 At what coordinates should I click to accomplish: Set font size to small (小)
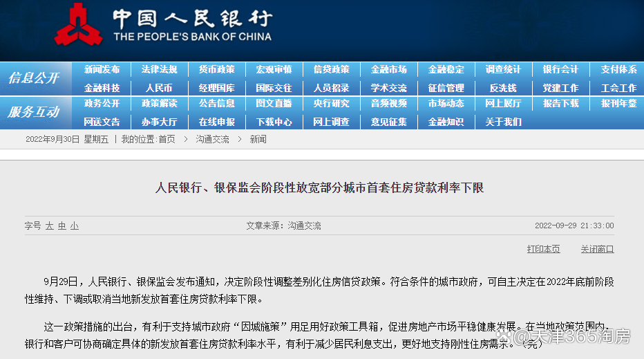tap(75, 225)
